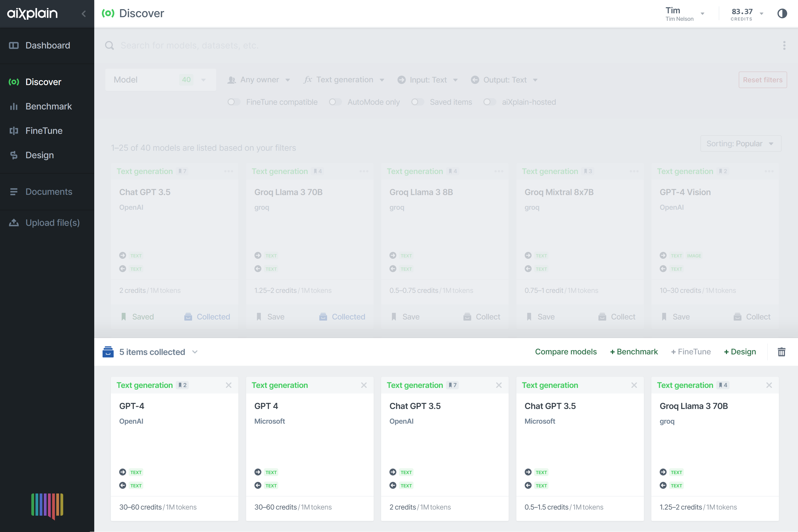Image resolution: width=798 pixels, height=532 pixels.
Task: Add collected models to Benchmark
Action: (x=634, y=352)
